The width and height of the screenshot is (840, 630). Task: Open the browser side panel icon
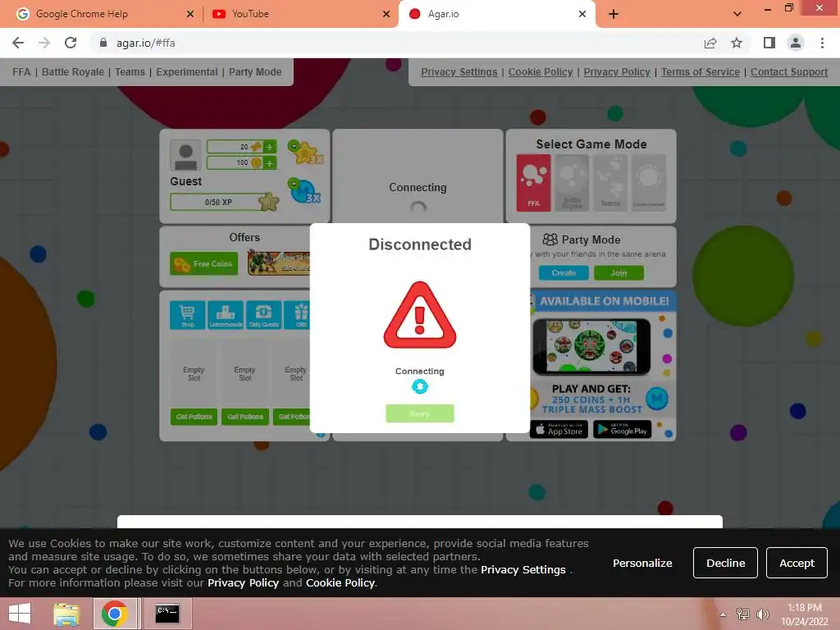click(769, 43)
